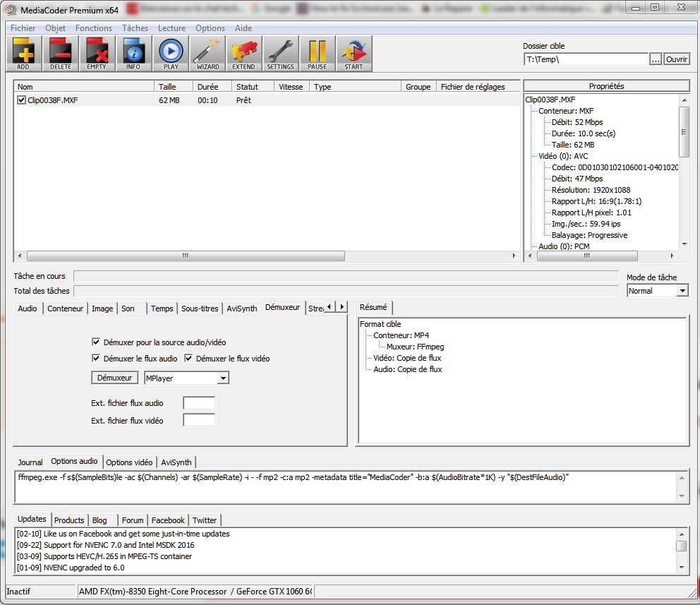Open the SETTINGS wrench icon
Screen dimensions: 700x605
click(x=280, y=54)
